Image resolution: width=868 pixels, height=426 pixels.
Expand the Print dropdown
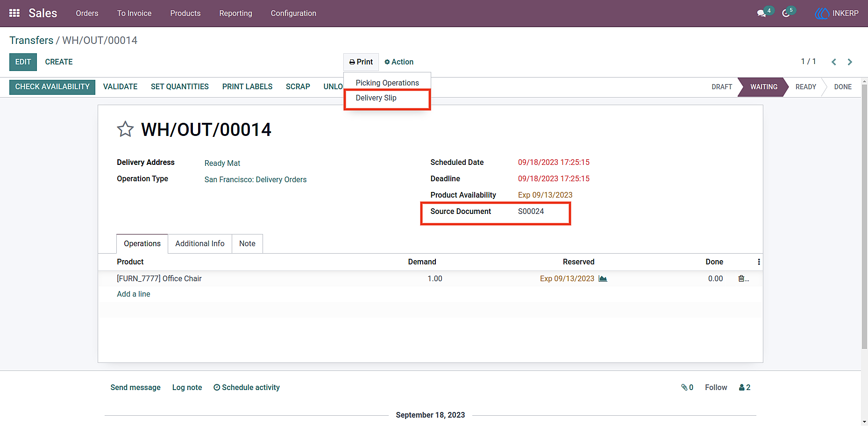pyautogui.click(x=361, y=62)
